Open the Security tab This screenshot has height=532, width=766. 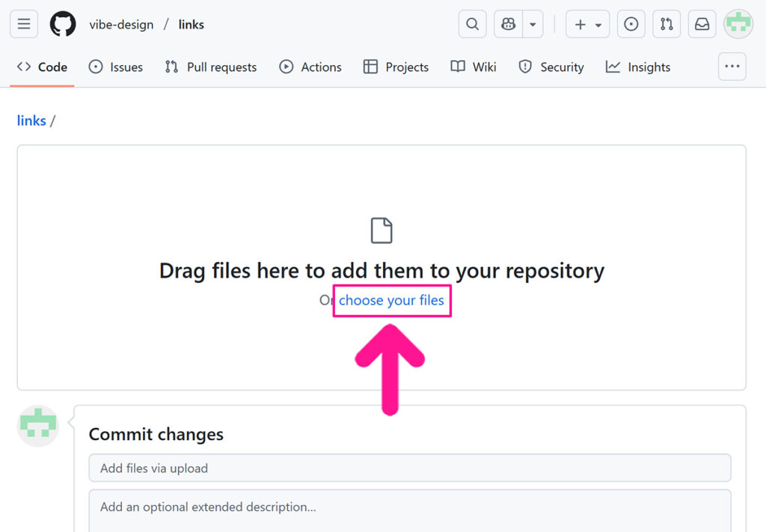tap(551, 67)
